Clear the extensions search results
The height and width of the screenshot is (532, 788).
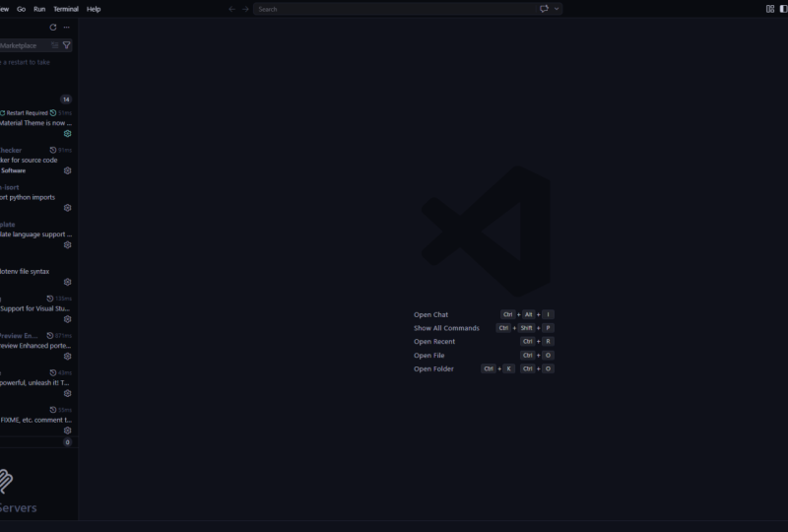tap(55, 45)
